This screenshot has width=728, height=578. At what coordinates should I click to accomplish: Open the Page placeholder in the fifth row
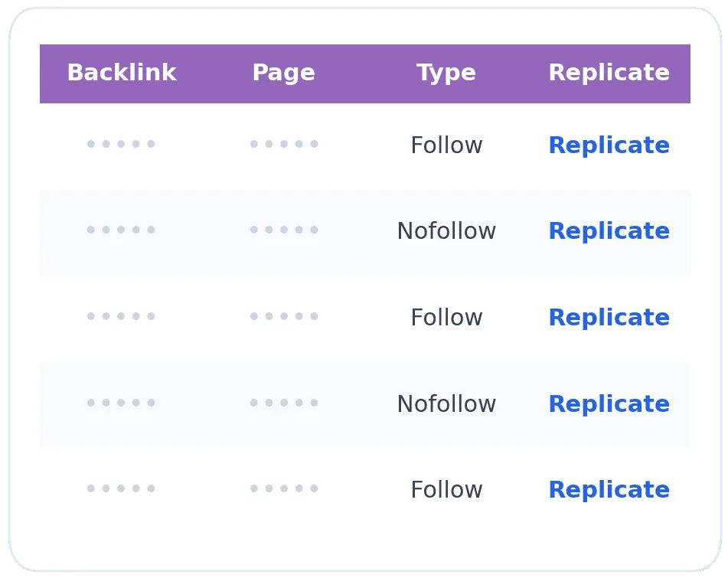point(283,488)
